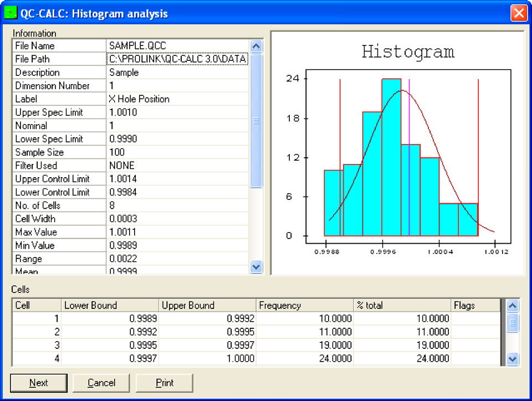
Task: Click the Next button
Action: (x=38, y=383)
